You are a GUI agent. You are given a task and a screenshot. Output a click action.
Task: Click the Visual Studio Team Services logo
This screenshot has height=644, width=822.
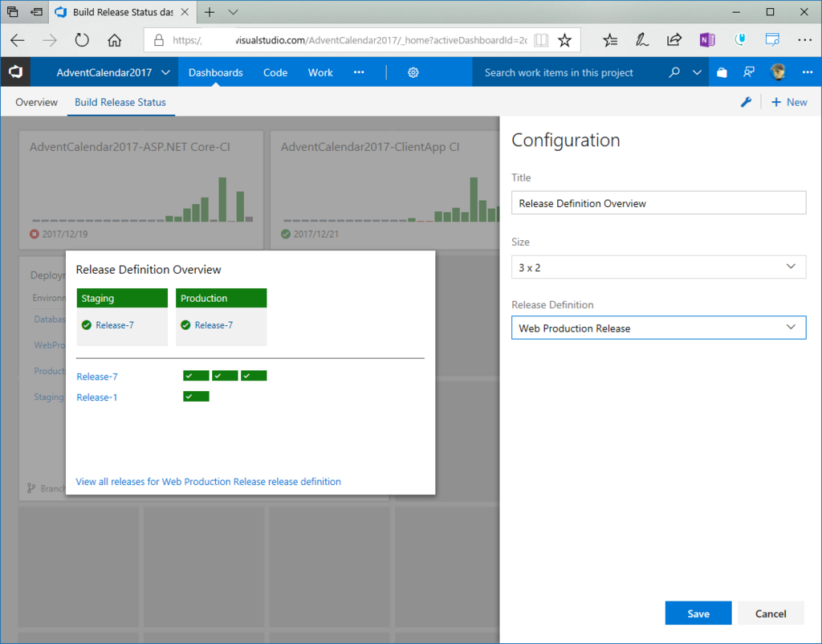15,71
